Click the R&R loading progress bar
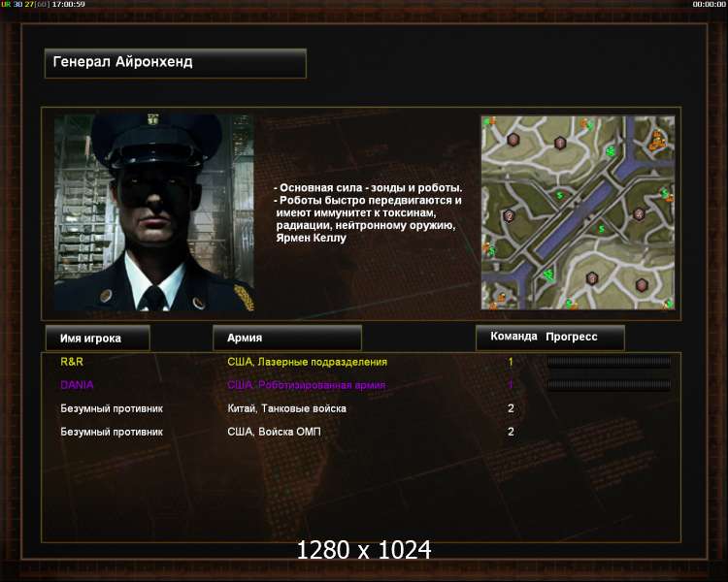 (609, 362)
